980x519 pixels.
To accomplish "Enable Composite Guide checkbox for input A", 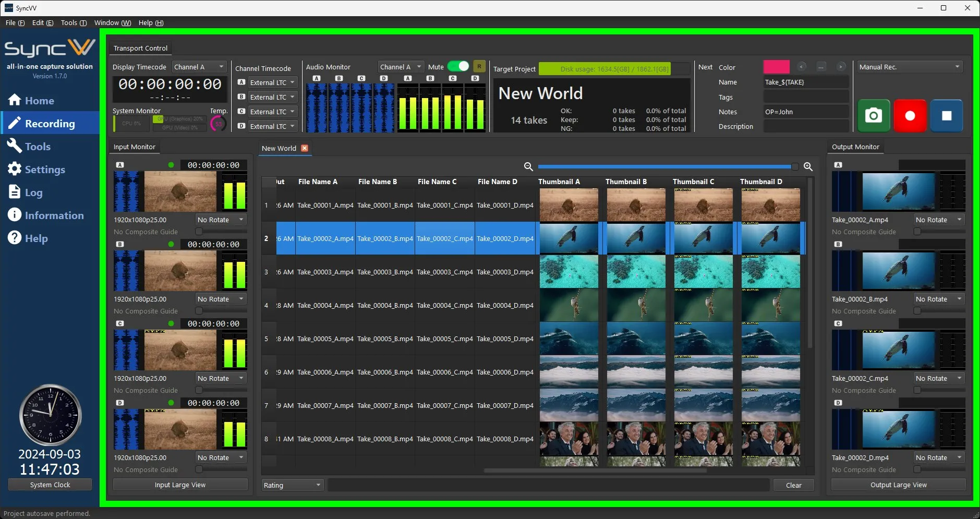I will pos(199,232).
